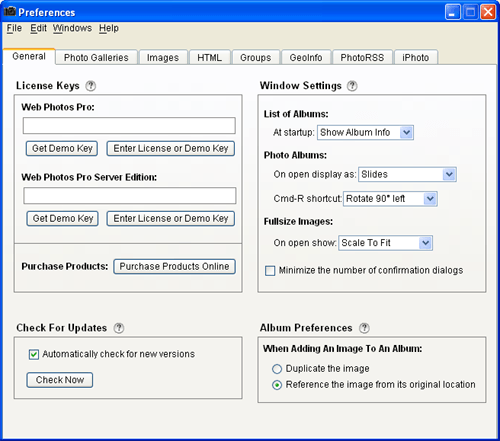Enable Minimize the number of confirmation dialogs

pos(270,270)
